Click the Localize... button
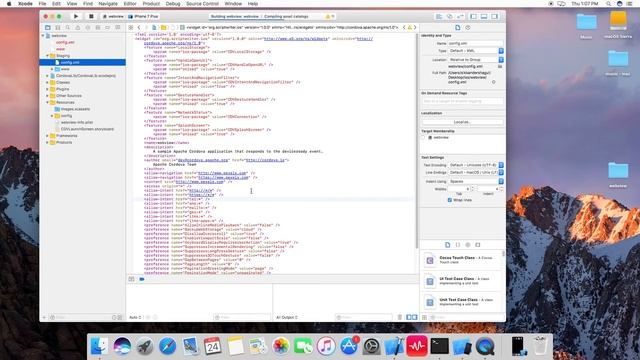This screenshot has height=360, width=640. (462, 122)
